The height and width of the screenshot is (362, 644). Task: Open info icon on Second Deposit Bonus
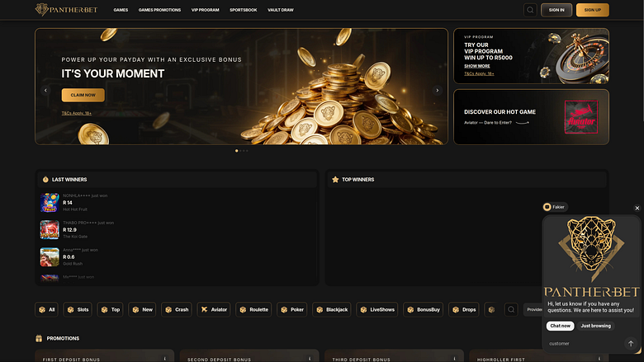click(310, 359)
